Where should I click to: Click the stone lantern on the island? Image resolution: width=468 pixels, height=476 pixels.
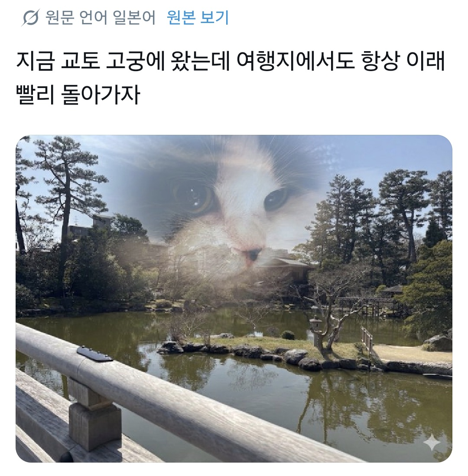(x=315, y=331)
